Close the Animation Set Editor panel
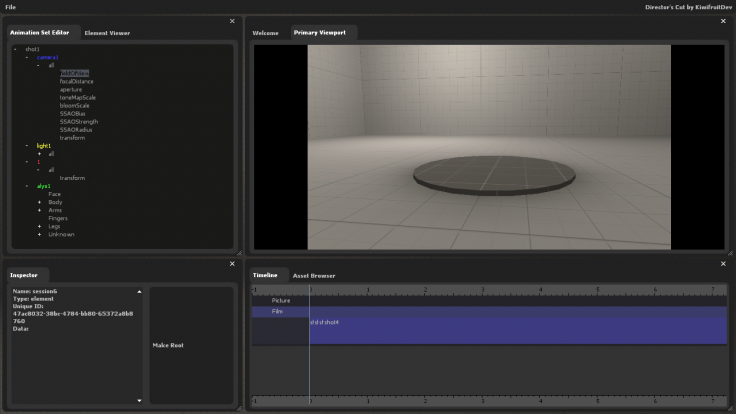 [x=232, y=21]
